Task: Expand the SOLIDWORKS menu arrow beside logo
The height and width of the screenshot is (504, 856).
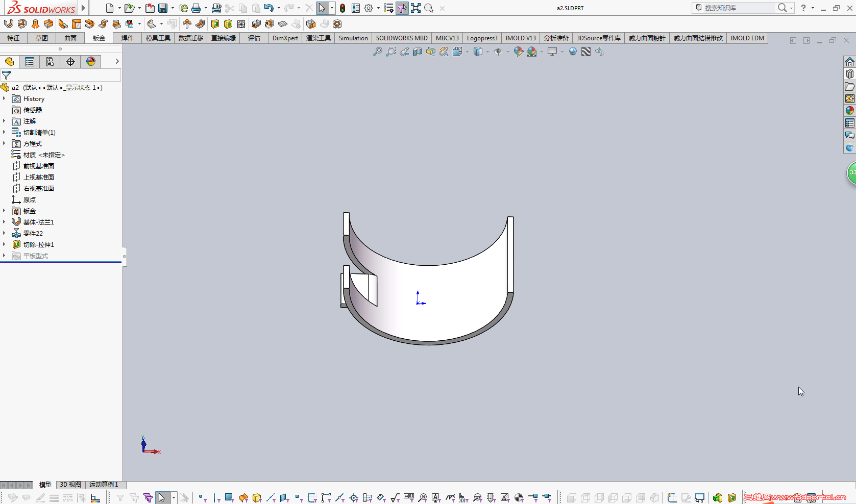Action: point(83,8)
